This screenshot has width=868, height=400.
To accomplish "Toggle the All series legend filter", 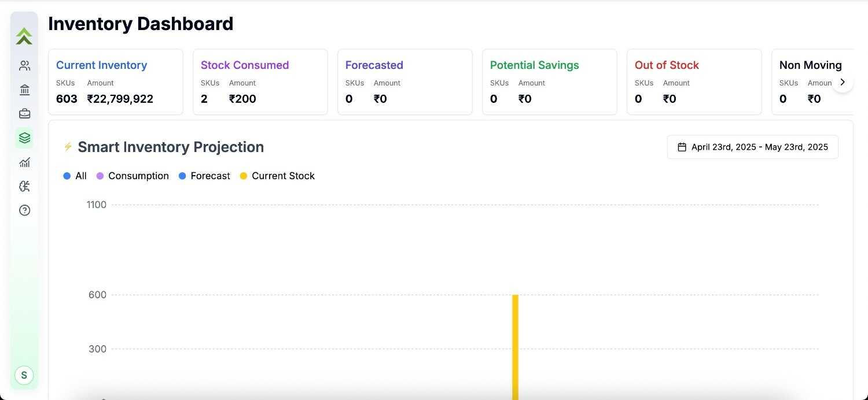I will click(75, 176).
